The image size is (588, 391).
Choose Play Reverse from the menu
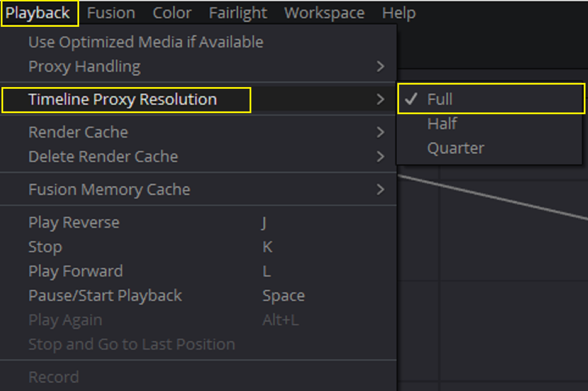198,222
